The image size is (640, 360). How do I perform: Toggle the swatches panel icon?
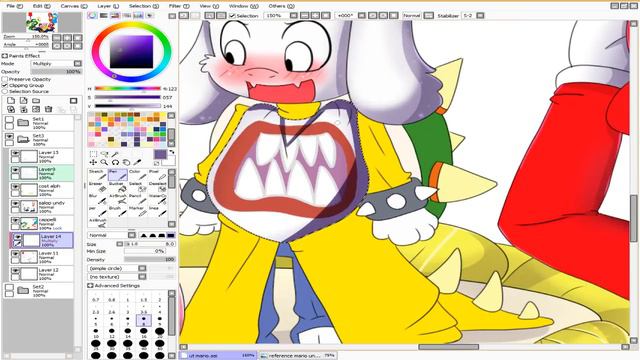[x=138, y=16]
